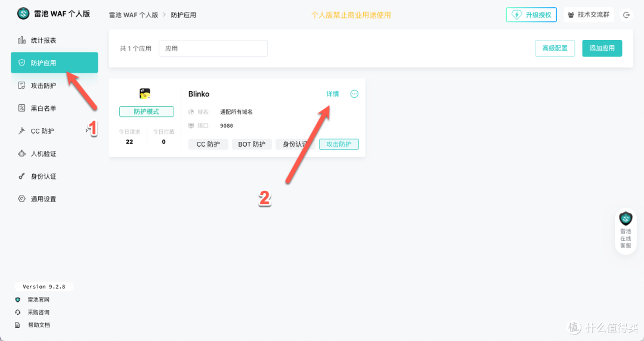Open the 技术交流群 button

[589, 15]
